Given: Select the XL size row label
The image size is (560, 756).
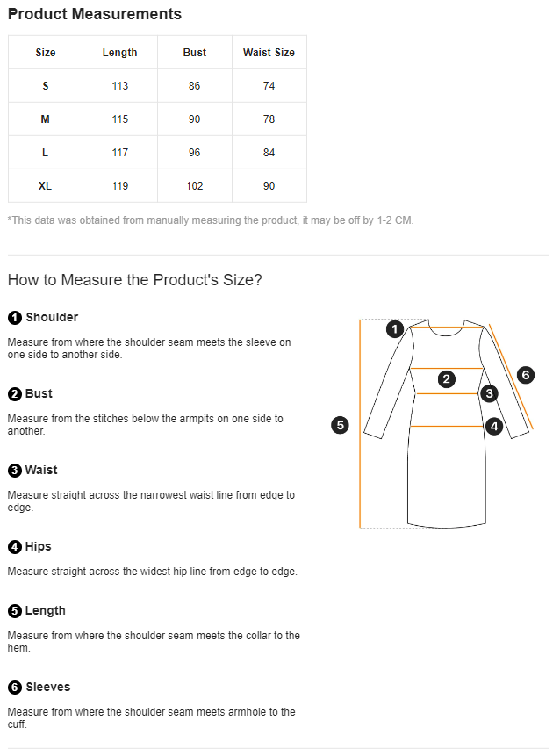Looking at the screenshot, I should click(x=46, y=186).
